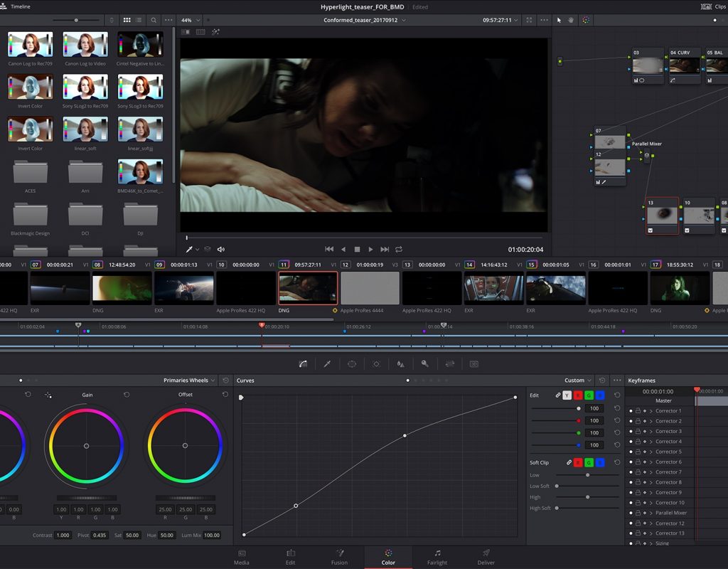Play the clip in reverse
This screenshot has width=728, height=569.
(x=343, y=250)
